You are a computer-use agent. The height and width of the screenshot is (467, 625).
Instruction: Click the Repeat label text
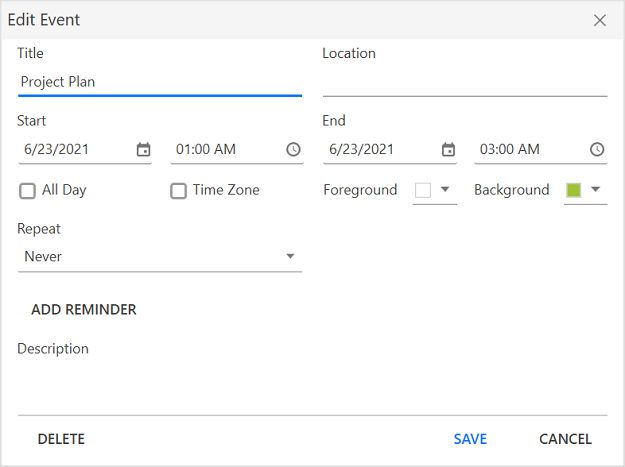click(x=39, y=229)
